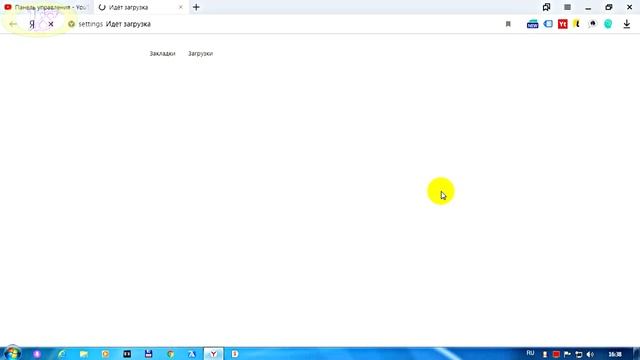Open the network tray icon
640x360 pixels.
coord(579,354)
